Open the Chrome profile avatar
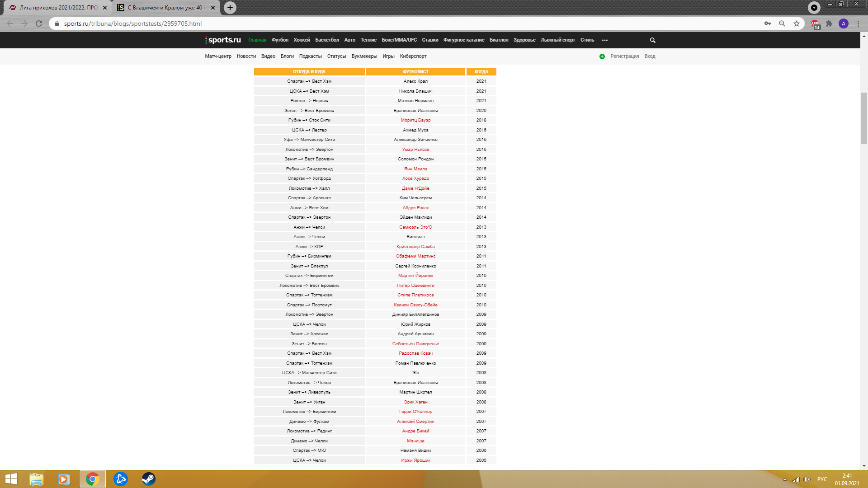This screenshot has width=868, height=488. click(844, 23)
